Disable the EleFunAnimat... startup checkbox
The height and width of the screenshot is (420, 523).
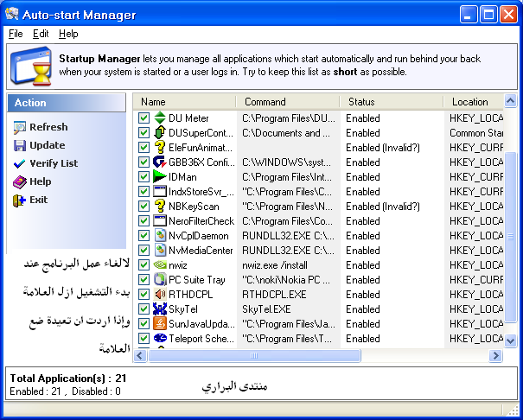point(144,147)
